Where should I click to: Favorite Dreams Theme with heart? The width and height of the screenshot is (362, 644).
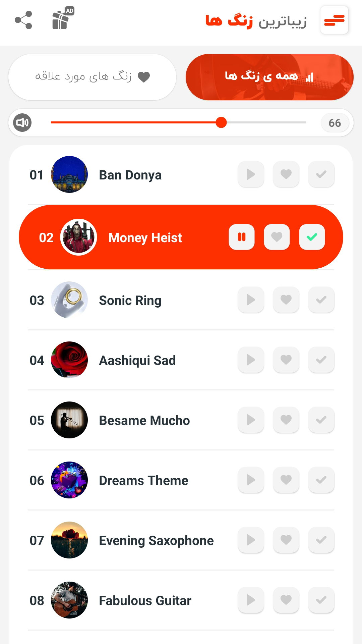(286, 480)
